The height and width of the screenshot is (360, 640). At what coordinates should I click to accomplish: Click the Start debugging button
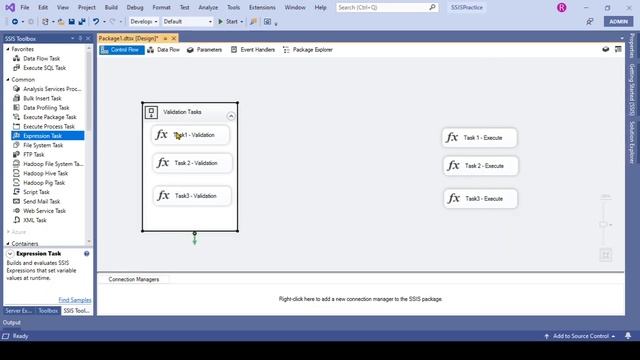pyautogui.click(x=227, y=22)
